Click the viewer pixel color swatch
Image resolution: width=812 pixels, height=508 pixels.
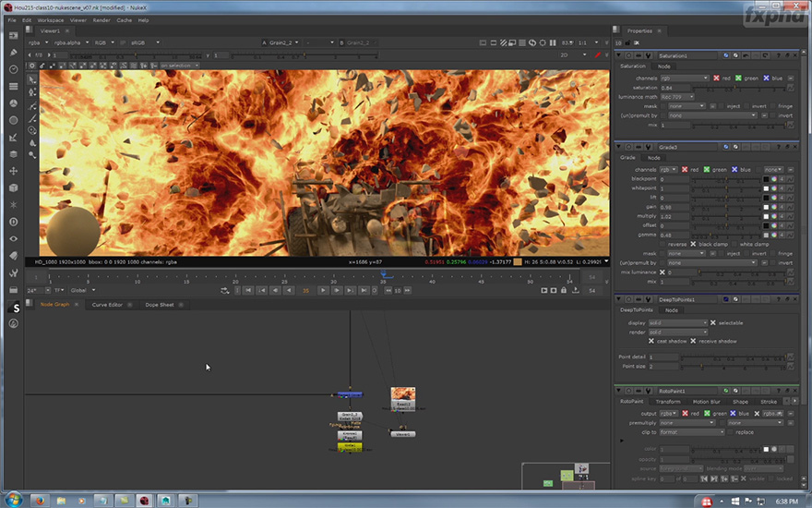point(518,262)
